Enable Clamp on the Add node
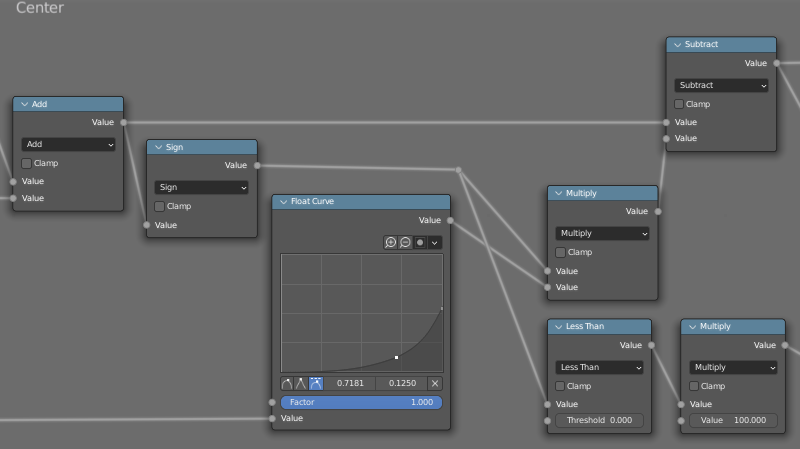This screenshot has height=449, width=800. tap(27, 163)
